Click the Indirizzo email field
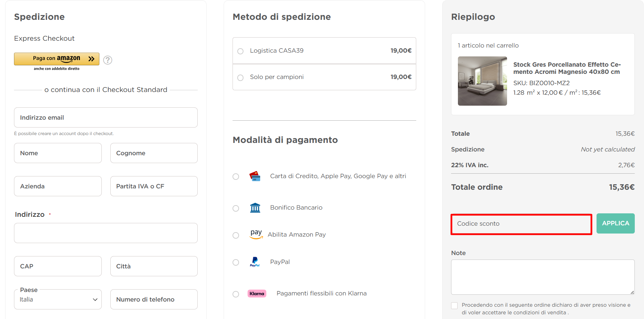Screen dimensions: 644x319 pyautogui.click(x=106, y=118)
